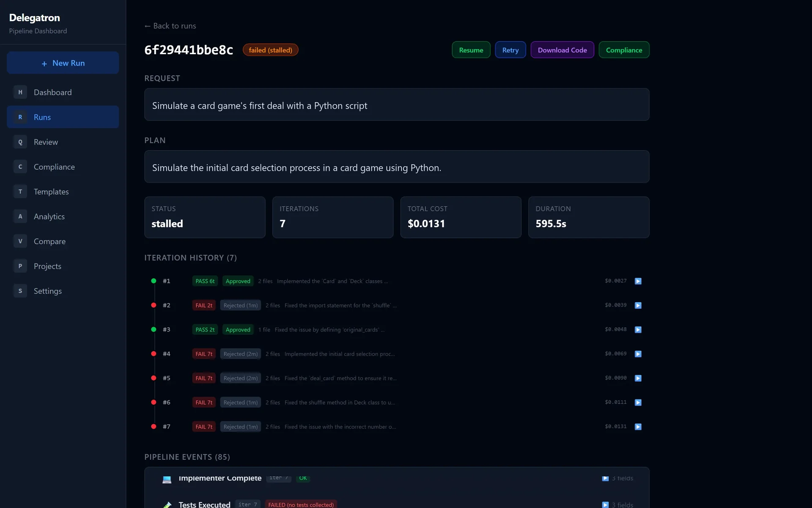Click the Approved badge on iteration #3
This screenshot has width=812, height=508.
[238, 330]
